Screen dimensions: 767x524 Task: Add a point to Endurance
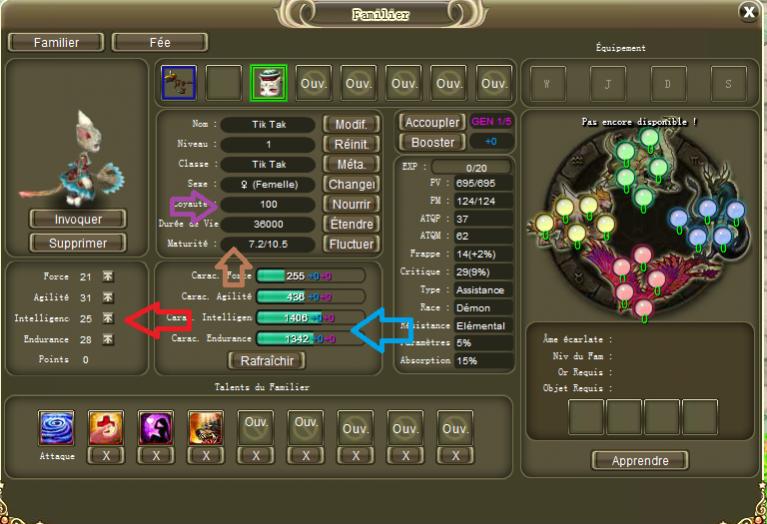click(108, 339)
